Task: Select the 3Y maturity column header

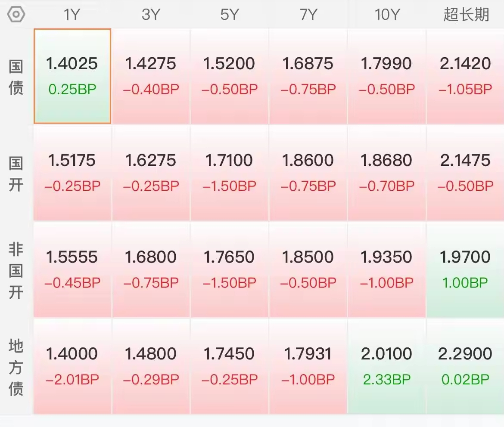Action: coord(151,15)
